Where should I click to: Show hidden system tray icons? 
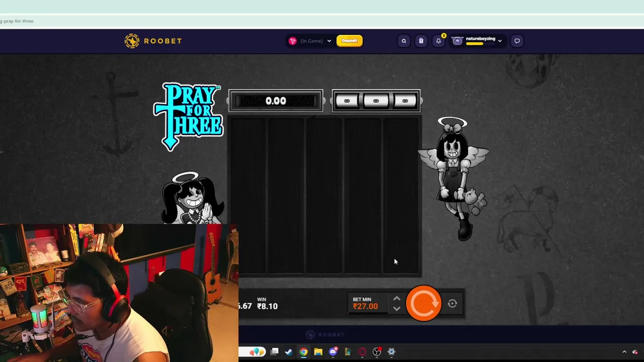pyautogui.click(x=624, y=352)
